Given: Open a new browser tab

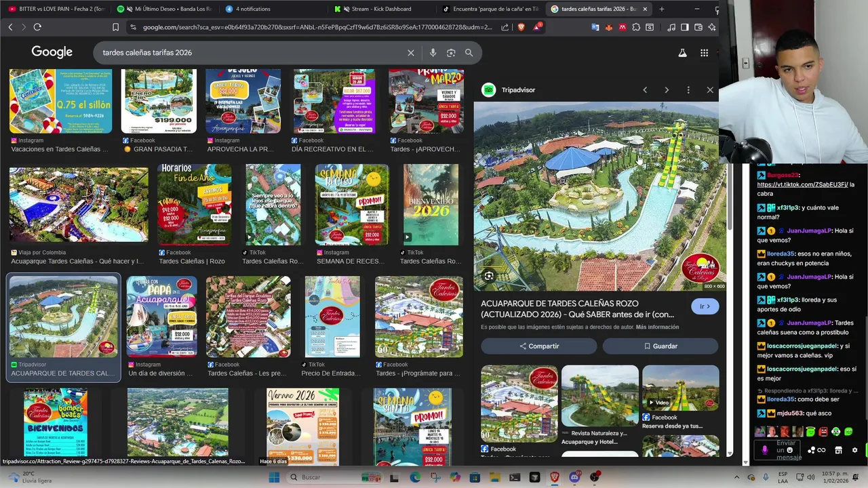Looking at the screenshot, I should [x=662, y=9].
